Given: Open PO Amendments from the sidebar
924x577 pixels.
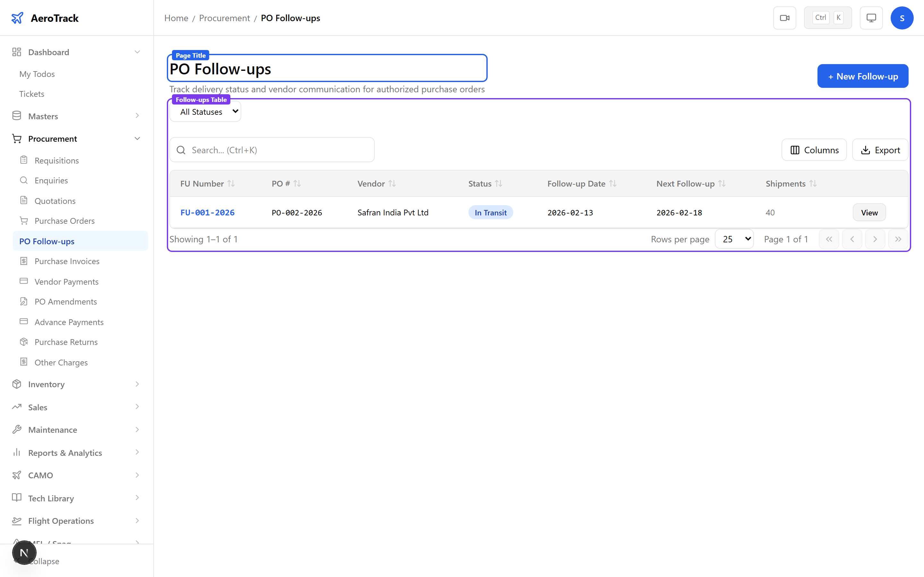Looking at the screenshot, I should point(66,301).
